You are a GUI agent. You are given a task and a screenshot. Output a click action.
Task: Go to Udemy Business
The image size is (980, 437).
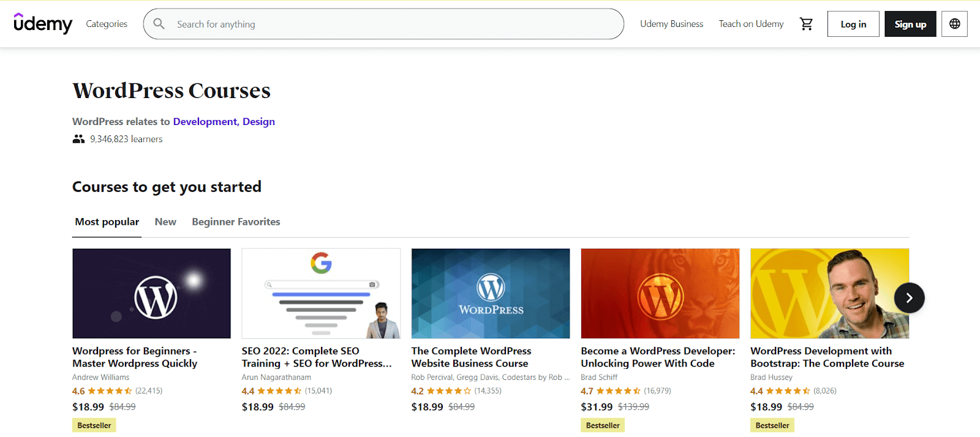click(671, 24)
